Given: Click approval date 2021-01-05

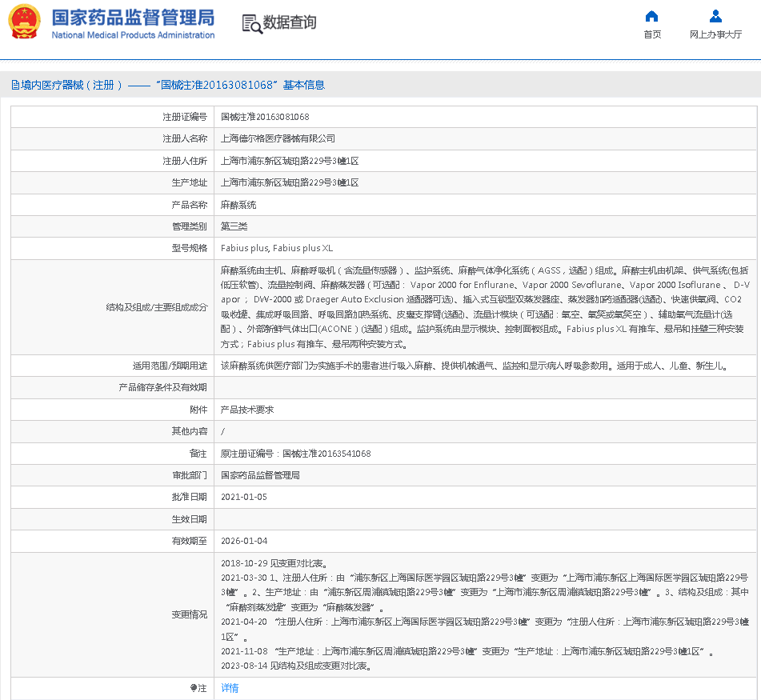Looking at the screenshot, I should coord(244,497).
